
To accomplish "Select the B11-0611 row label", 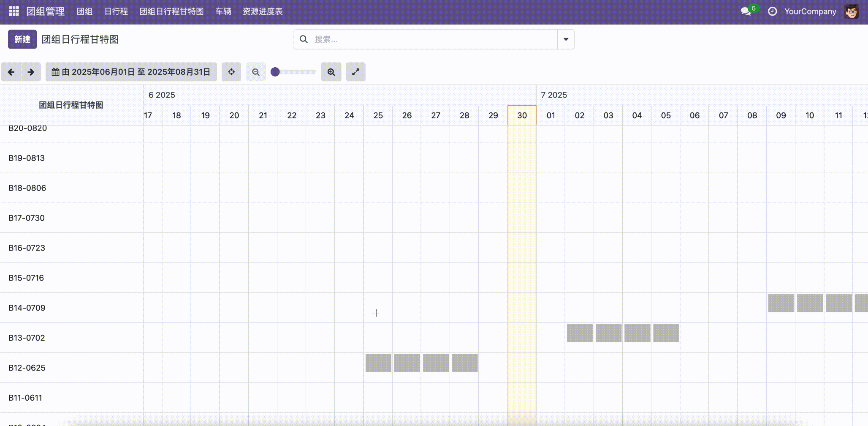I will point(25,398).
